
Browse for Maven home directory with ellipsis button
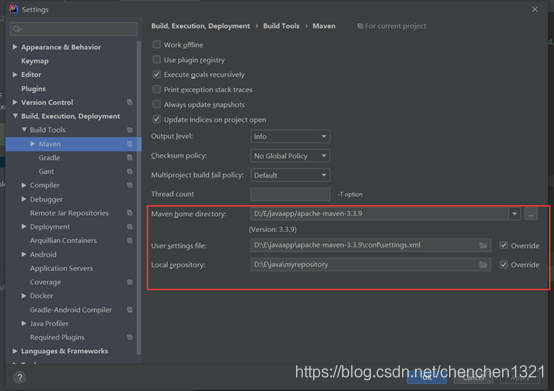[x=531, y=214]
